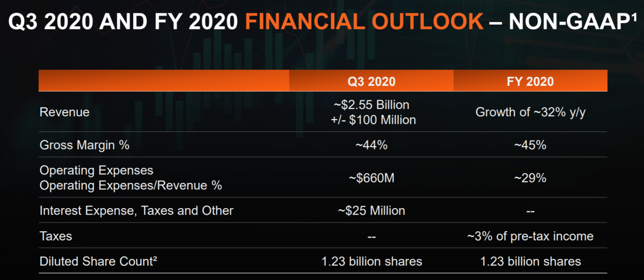Select FY 2020 "1.23 billion shares" cell

(530, 262)
